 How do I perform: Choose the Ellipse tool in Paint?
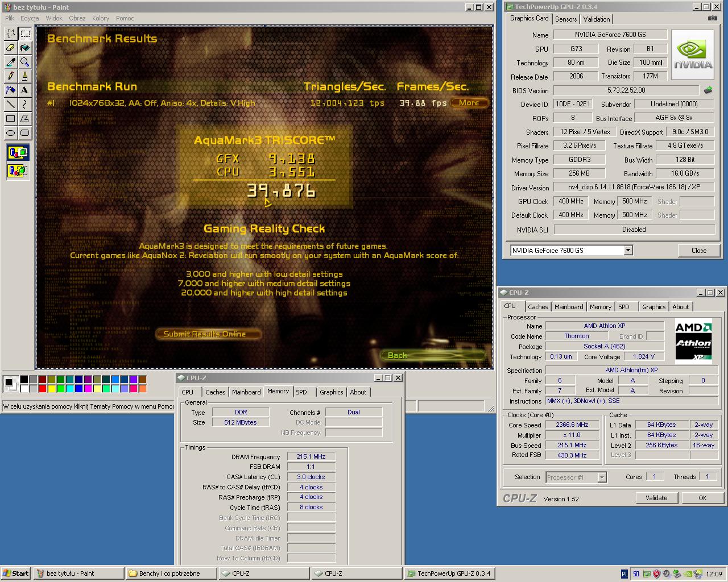(x=10, y=133)
